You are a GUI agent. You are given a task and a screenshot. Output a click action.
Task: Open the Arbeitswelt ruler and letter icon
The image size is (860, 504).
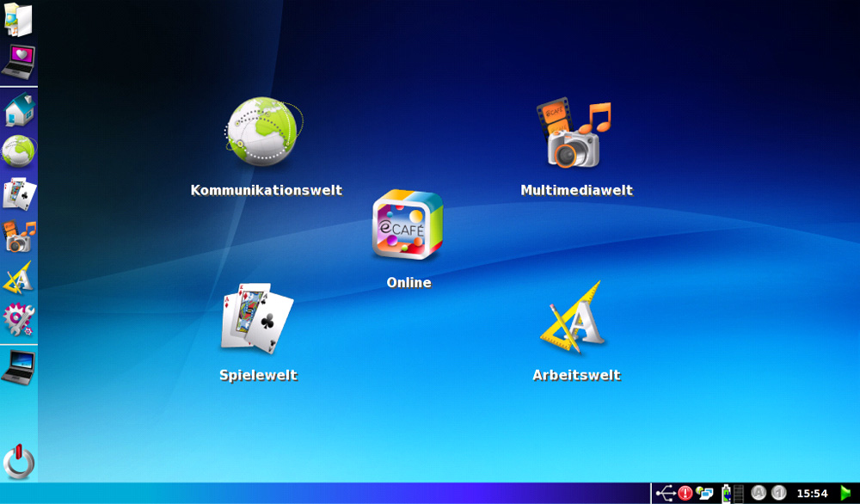pyautogui.click(x=572, y=317)
